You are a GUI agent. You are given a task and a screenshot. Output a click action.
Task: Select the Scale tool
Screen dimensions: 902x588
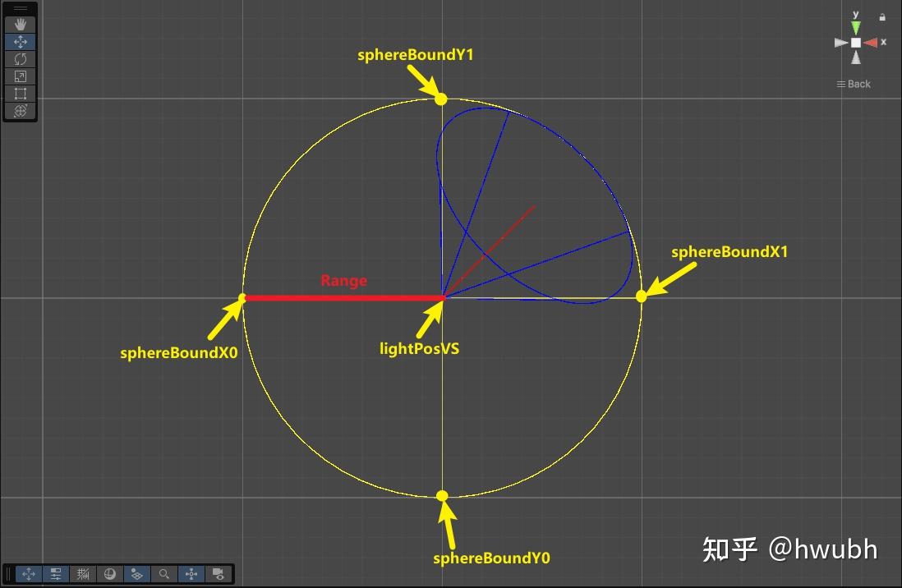tap(21, 76)
